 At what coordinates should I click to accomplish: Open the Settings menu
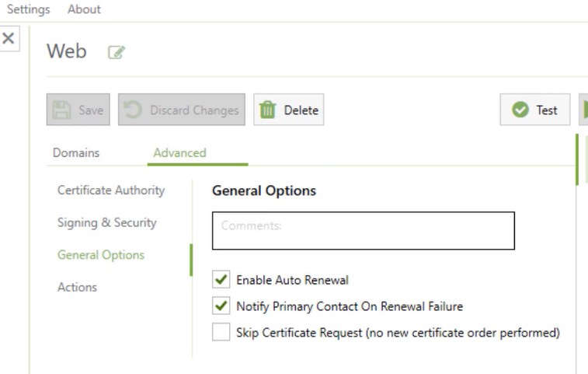pos(28,9)
